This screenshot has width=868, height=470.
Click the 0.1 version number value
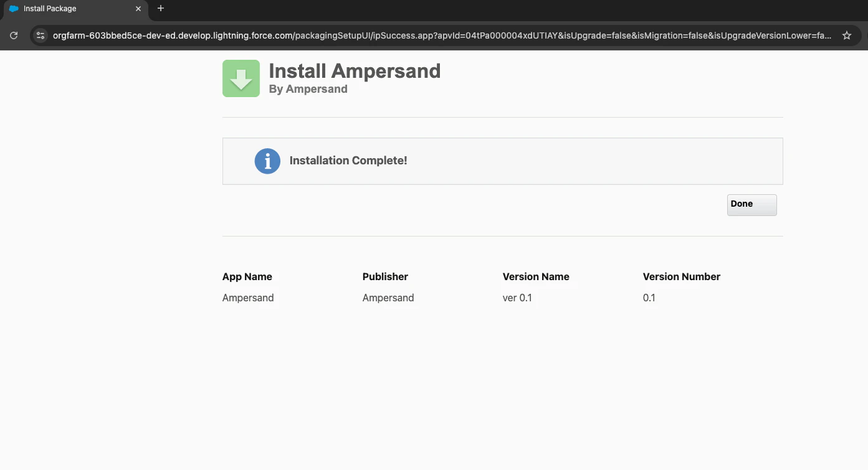click(649, 298)
